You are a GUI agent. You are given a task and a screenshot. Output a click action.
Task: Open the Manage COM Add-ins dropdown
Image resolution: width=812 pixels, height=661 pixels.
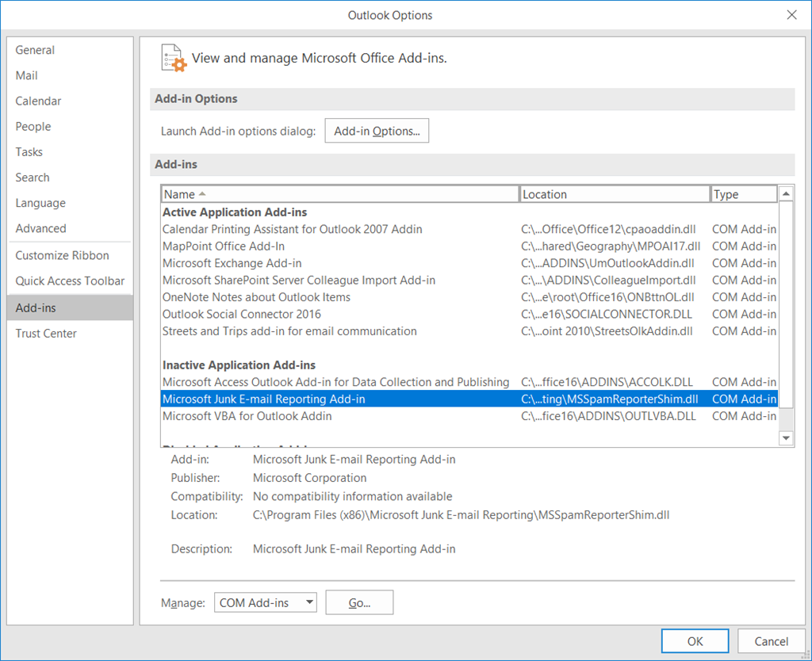[265, 602]
